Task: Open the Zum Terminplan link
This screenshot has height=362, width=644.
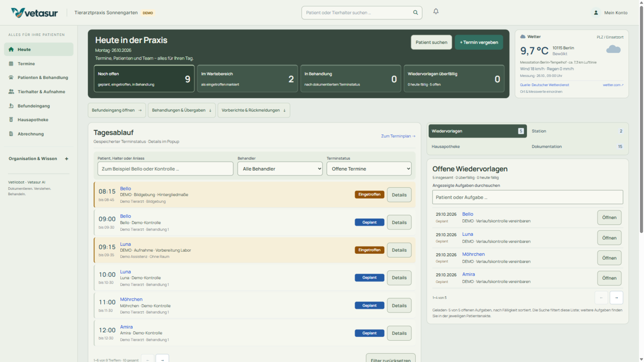Action: pyautogui.click(x=398, y=136)
